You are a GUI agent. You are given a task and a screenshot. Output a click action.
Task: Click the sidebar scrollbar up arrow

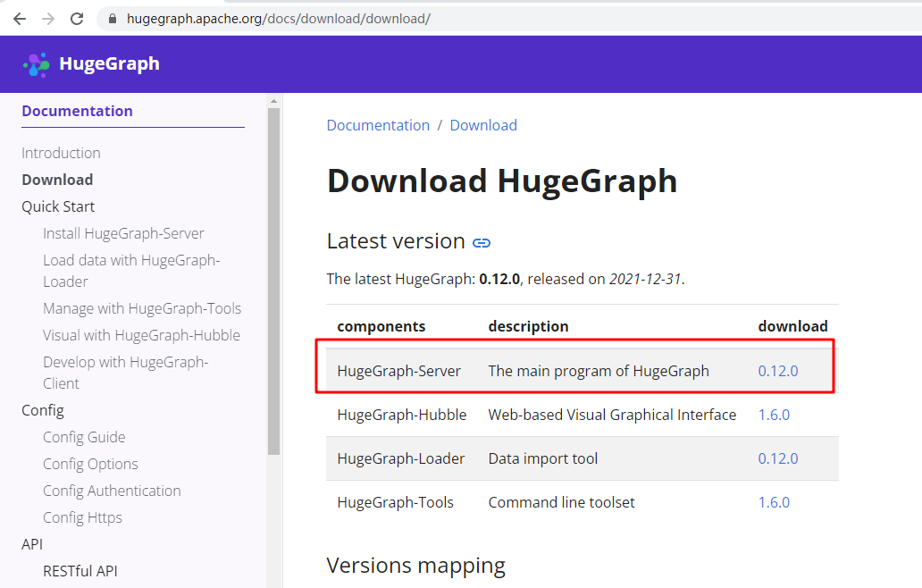click(x=273, y=101)
